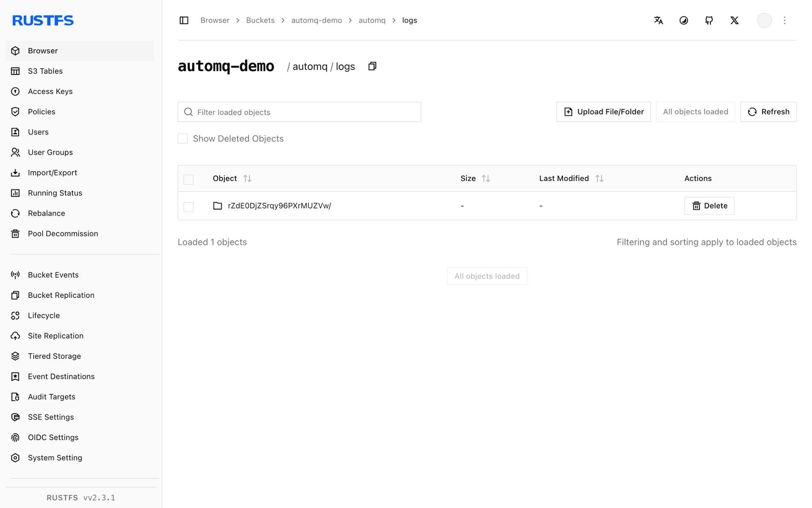Open Browser in the sidebar

pyautogui.click(x=80, y=51)
